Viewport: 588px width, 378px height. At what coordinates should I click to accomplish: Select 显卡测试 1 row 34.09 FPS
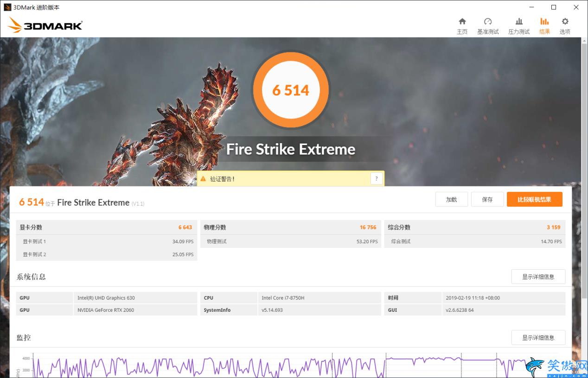tap(106, 241)
